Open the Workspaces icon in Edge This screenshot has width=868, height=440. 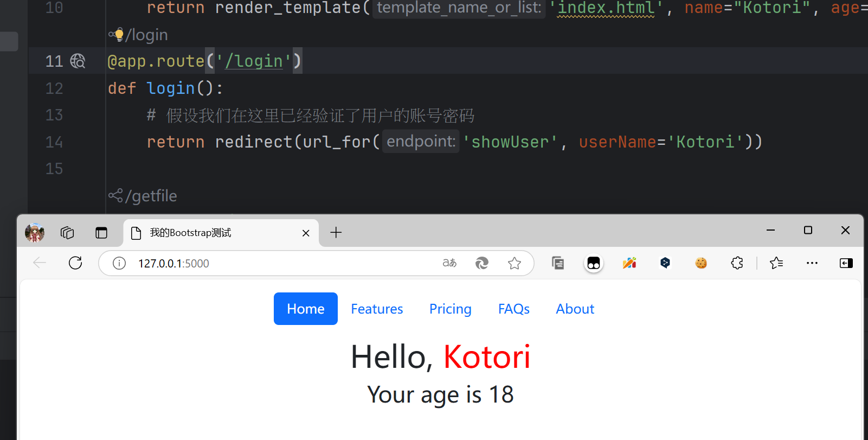click(x=67, y=233)
